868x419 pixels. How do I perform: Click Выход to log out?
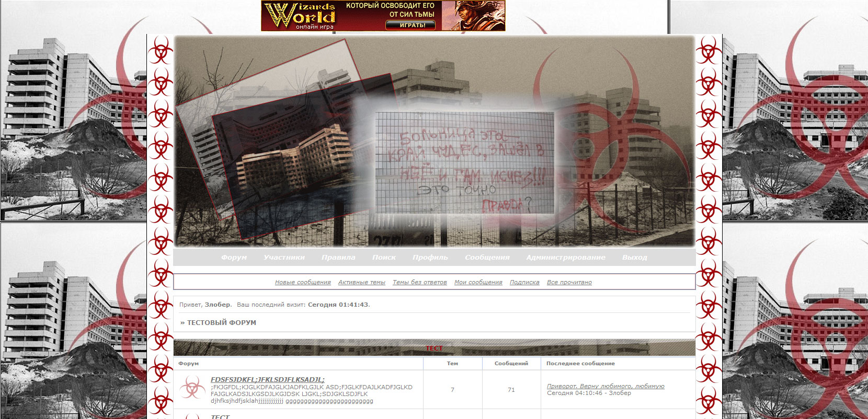coord(634,257)
